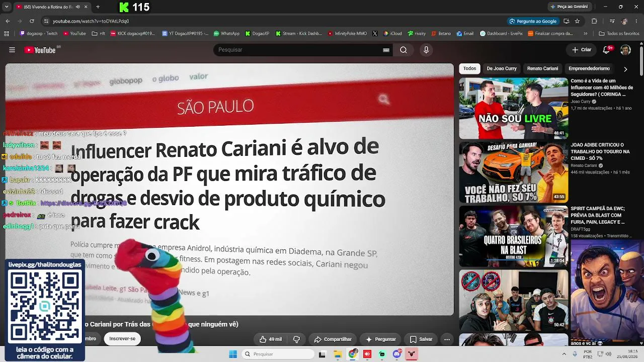The width and height of the screenshot is (644, 362).
Task: Start voice search with microphone icon
Action: pyautogui.click(x=426, y=50)
